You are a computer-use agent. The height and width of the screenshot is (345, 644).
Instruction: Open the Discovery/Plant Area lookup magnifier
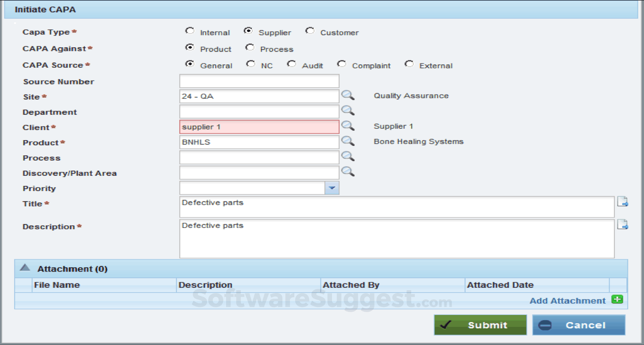[348, 172]
